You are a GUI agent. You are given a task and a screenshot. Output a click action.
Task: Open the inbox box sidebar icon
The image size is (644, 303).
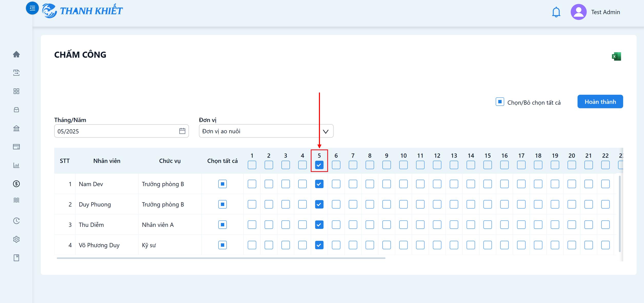[16, 110]
